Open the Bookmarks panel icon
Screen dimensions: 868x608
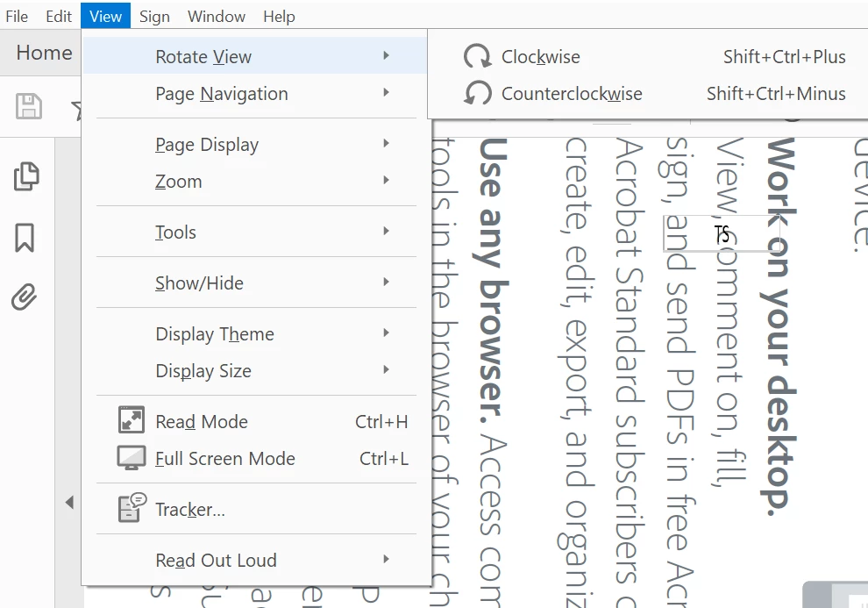click(x=25, y=238)
